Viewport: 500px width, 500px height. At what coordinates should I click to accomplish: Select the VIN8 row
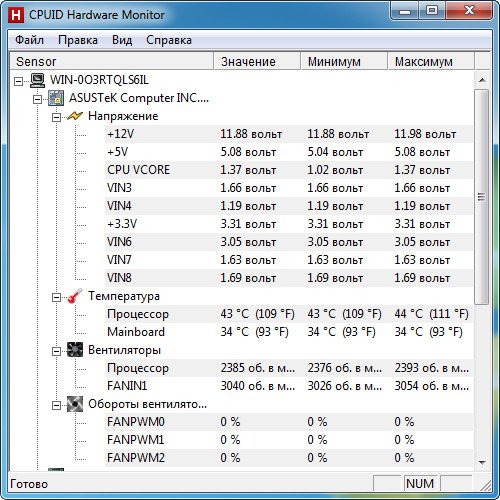click(x=289, y=278)
